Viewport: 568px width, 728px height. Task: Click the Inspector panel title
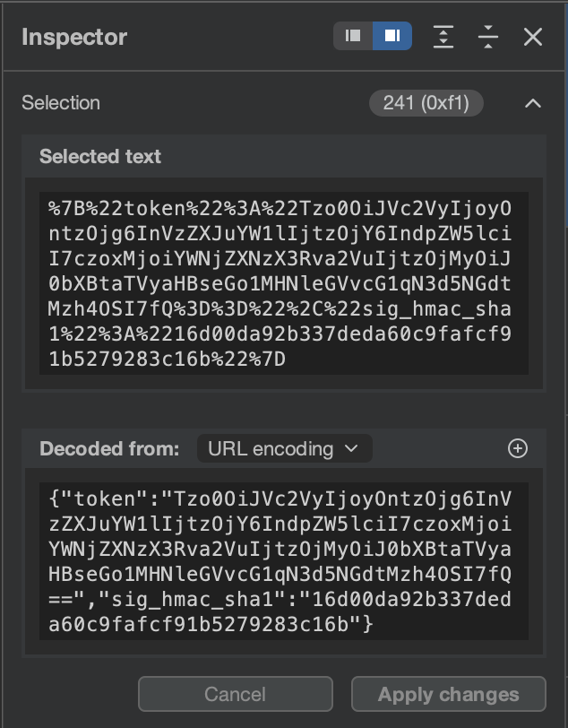coord(74,37)
